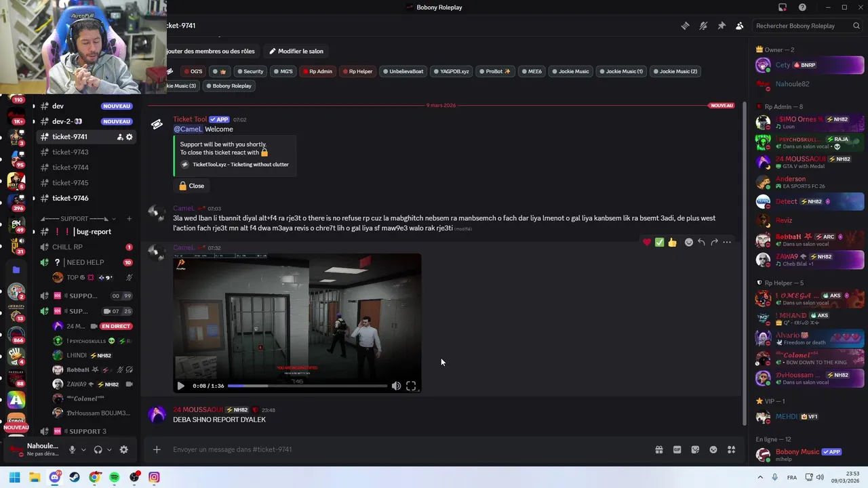This screenshot has height=488, width=868.
Task: Open the inbox icon in title bar
Action: [783, 7]
